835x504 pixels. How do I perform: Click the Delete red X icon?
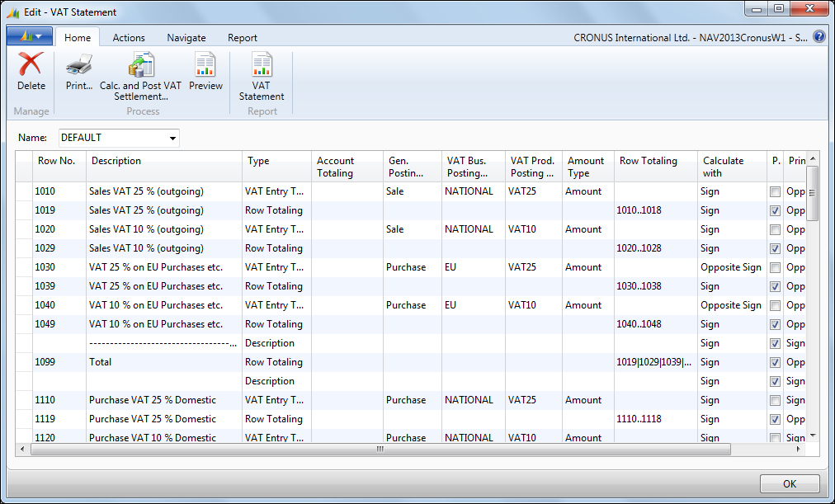[31, 64]
